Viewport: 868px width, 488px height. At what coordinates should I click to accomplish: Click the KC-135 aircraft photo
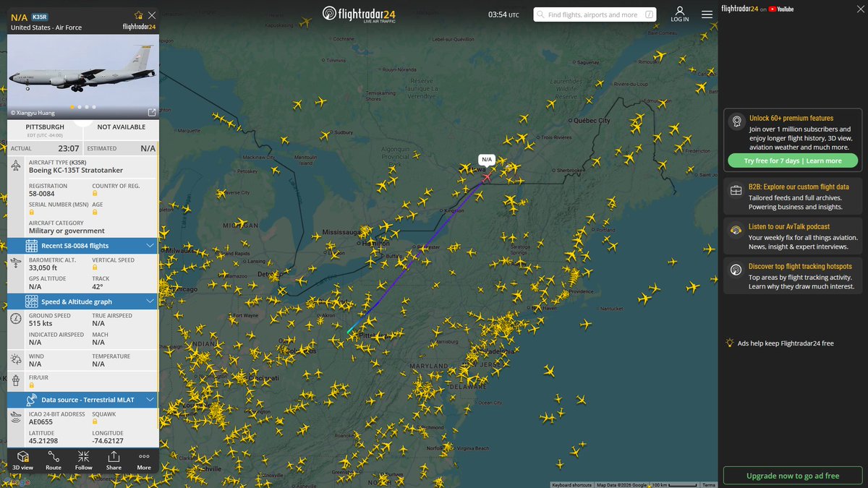(x=82, y=77)
